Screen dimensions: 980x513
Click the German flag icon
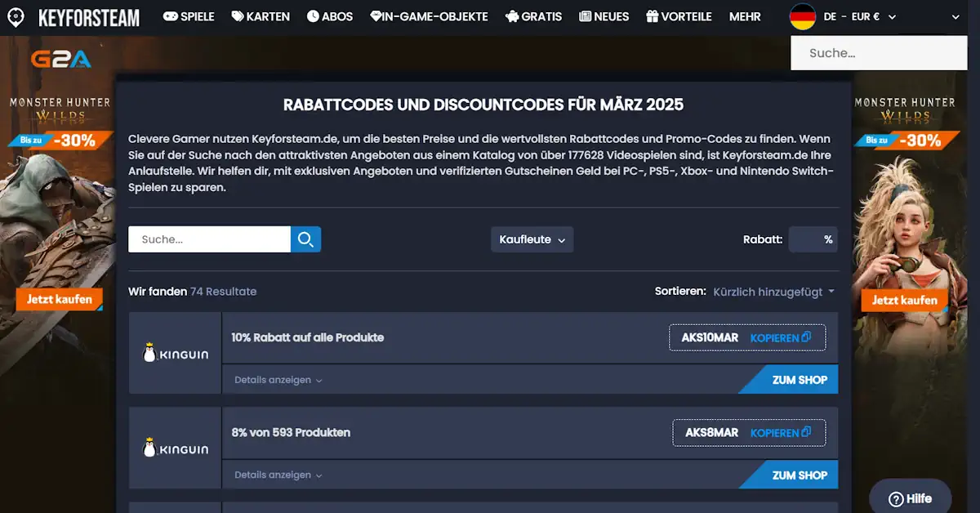[802, 17]
